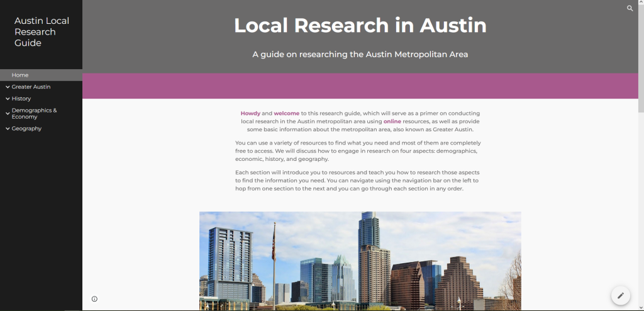Expand the Demographics & Economy chevron
644x311 pixels.
8,114
